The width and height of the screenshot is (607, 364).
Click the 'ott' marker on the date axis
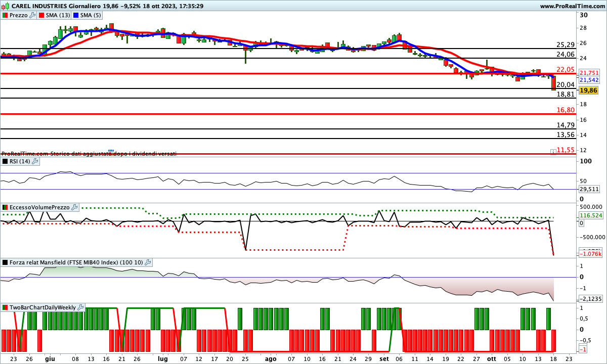(x=491, y=358)
